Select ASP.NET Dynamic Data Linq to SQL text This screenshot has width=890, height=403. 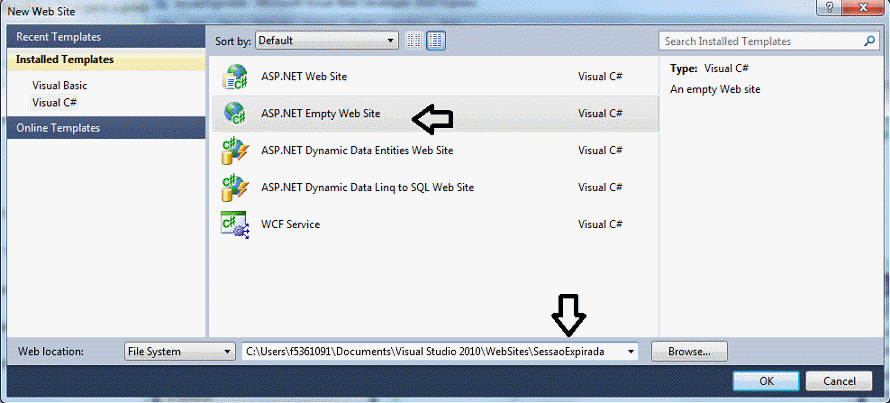click(367, 187)
